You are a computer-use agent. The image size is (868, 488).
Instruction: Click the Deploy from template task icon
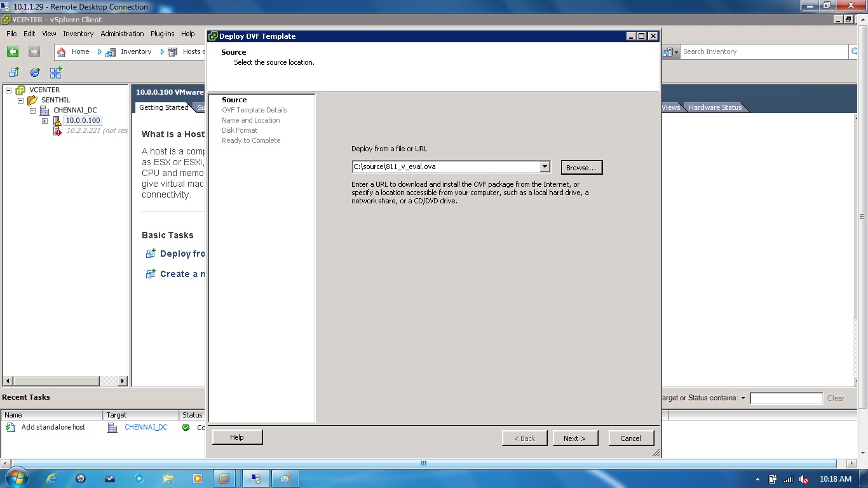[151, 254]
